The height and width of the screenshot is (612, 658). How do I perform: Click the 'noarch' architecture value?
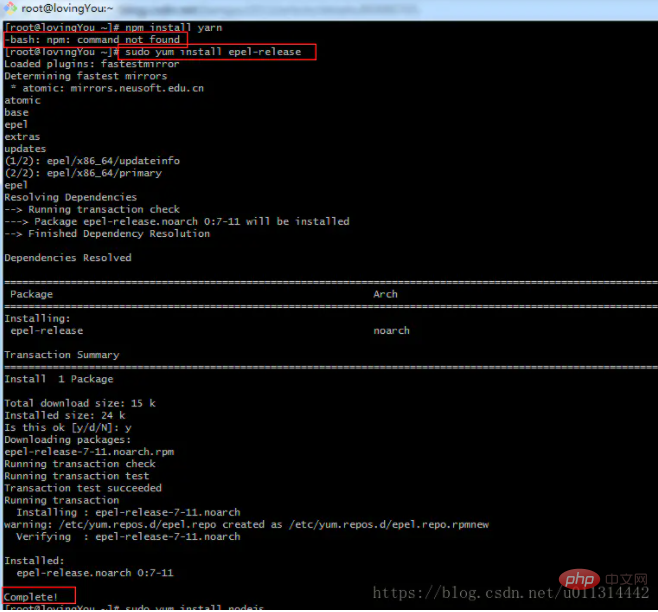pyautogui.click(x=391, y=331)
